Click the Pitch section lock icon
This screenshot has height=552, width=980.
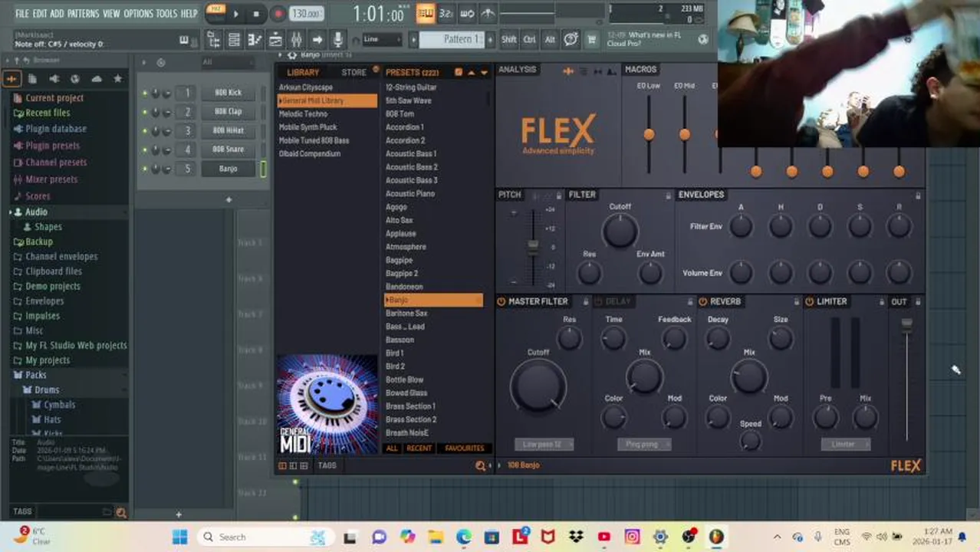[558, 195]
